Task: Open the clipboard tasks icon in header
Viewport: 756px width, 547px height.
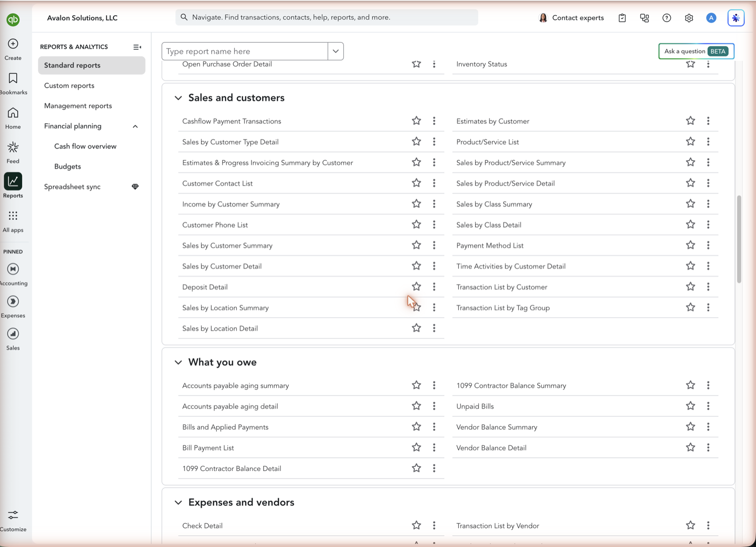Action: pyautogui.click(x=622, y=18)
